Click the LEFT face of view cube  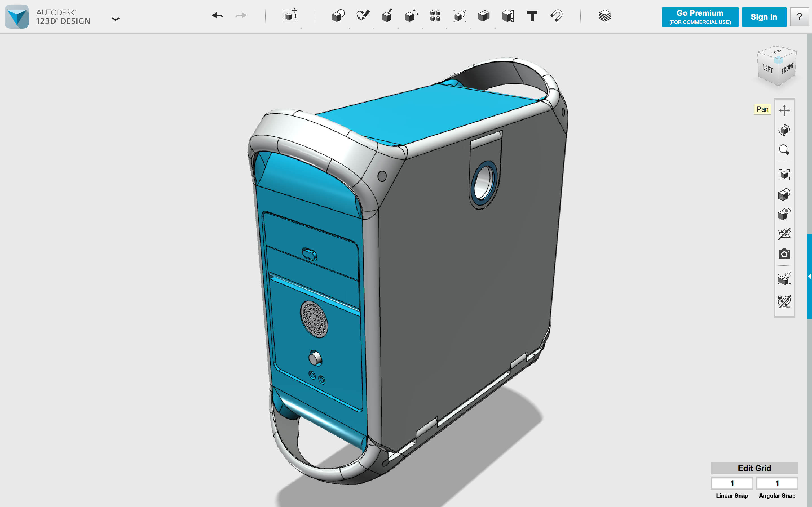click(x=767, y=69)
